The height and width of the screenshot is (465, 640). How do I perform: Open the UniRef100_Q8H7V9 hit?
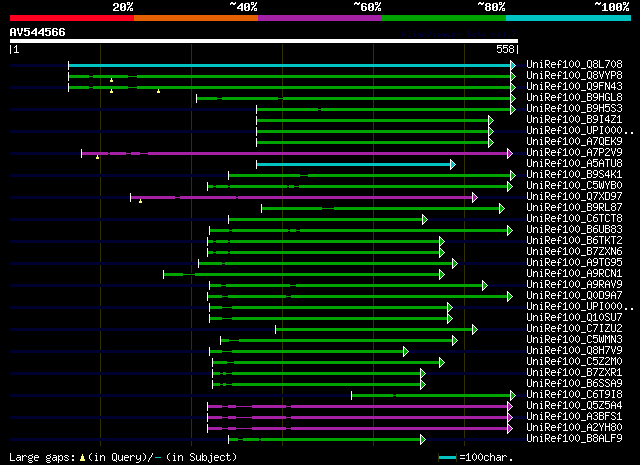574,351
